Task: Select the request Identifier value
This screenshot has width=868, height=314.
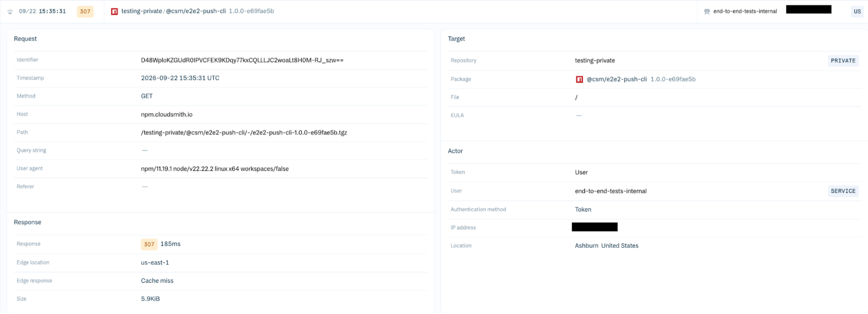Action: (242, 60)
